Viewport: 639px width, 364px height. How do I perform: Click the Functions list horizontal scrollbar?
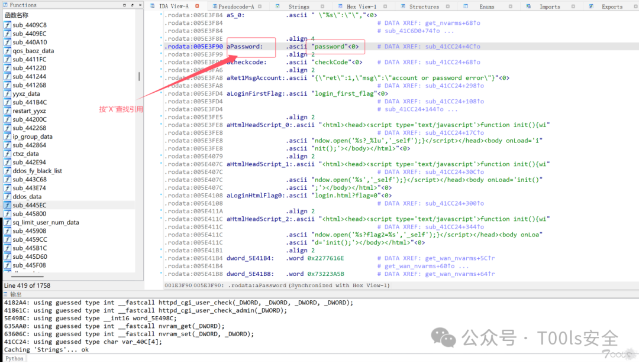[x=27, y=277]
